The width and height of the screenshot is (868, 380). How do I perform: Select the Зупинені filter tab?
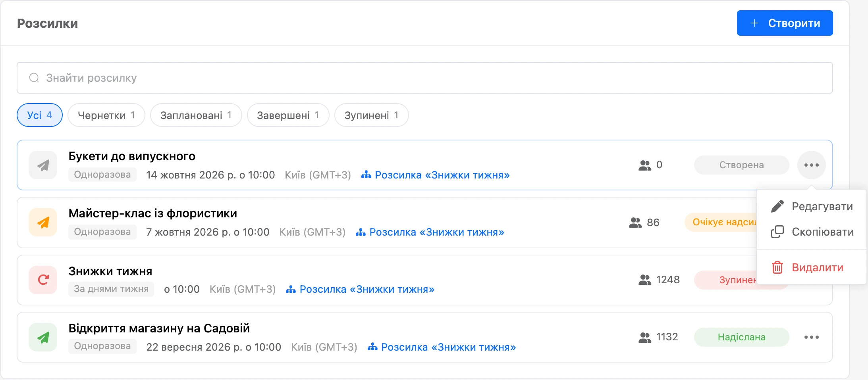(371, 115)
